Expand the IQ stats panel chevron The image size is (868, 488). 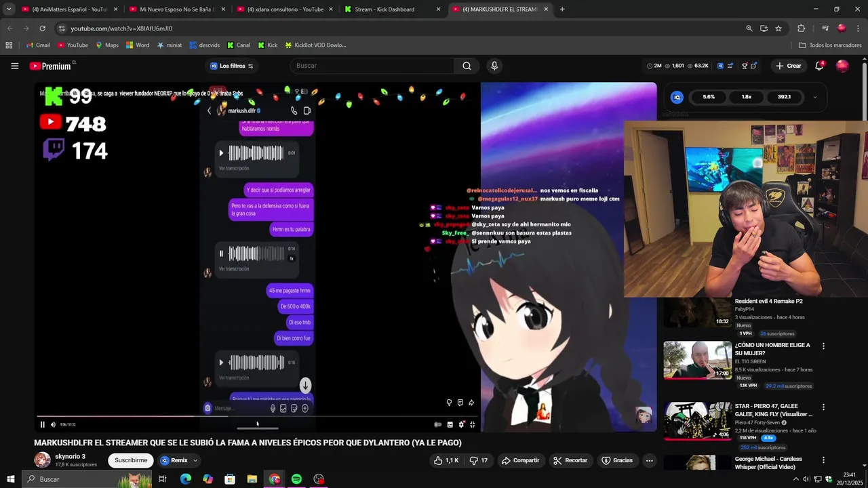pyautogui.click(x=814, y=97)
